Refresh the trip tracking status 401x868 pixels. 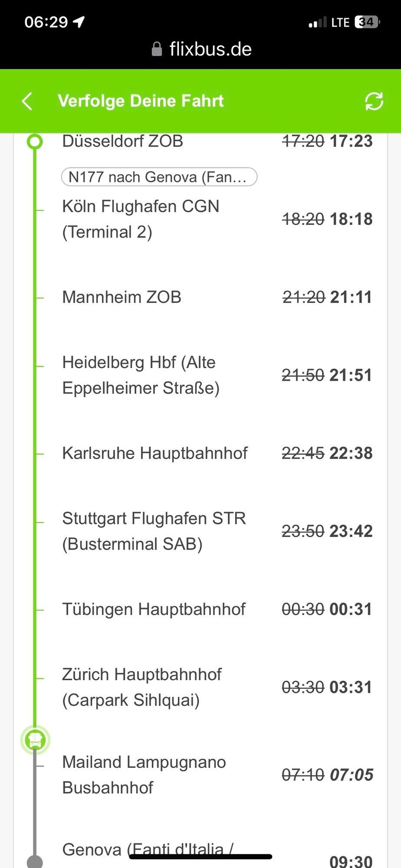click(374, 101)
